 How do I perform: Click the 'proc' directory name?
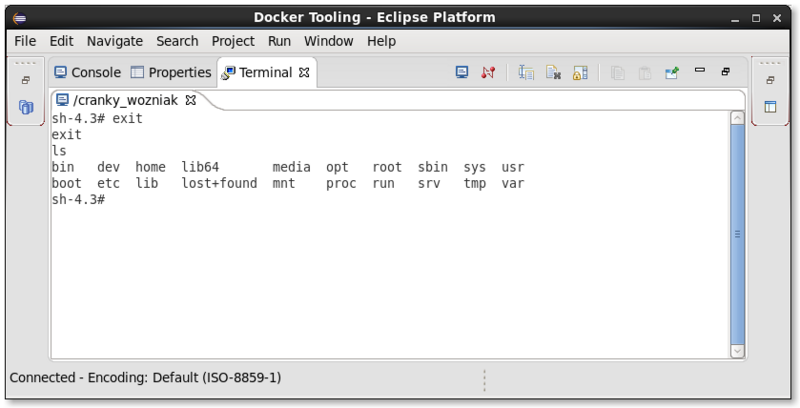coord(341,184)
